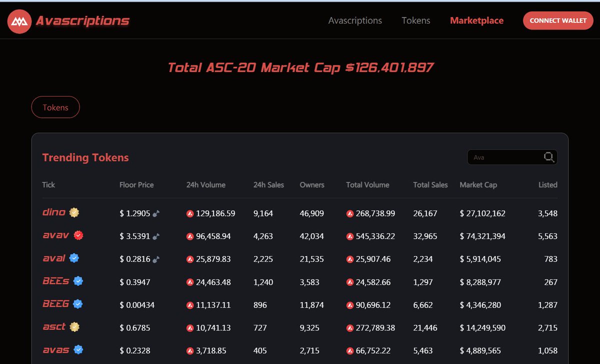Click AVAX icon in BEES total volume
This screenshot has width=600, height=364.
point(349,282)
